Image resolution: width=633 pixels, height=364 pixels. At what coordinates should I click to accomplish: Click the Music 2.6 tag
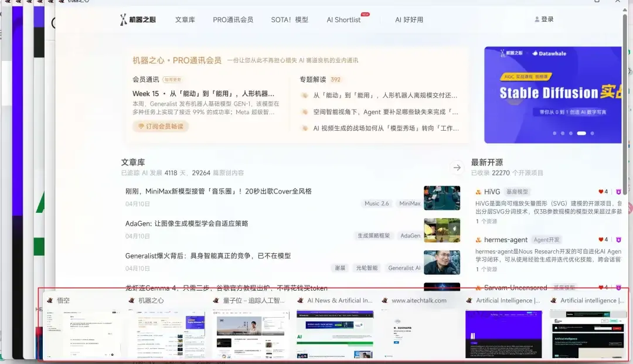click(x=377, y=203)
